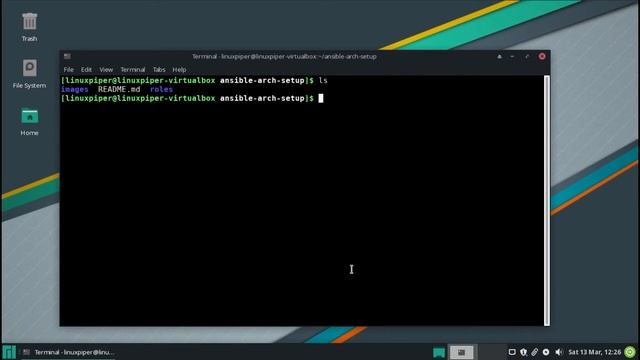640x360 pixels.
Task: Open the Edit menu
Action: click(x=86, y=70)
